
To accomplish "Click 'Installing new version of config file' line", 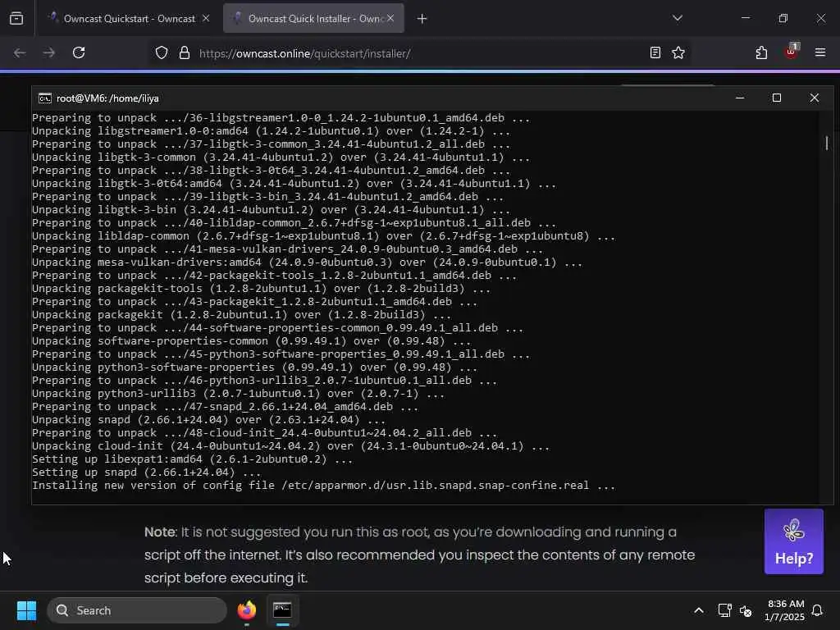I will (323, 486).
